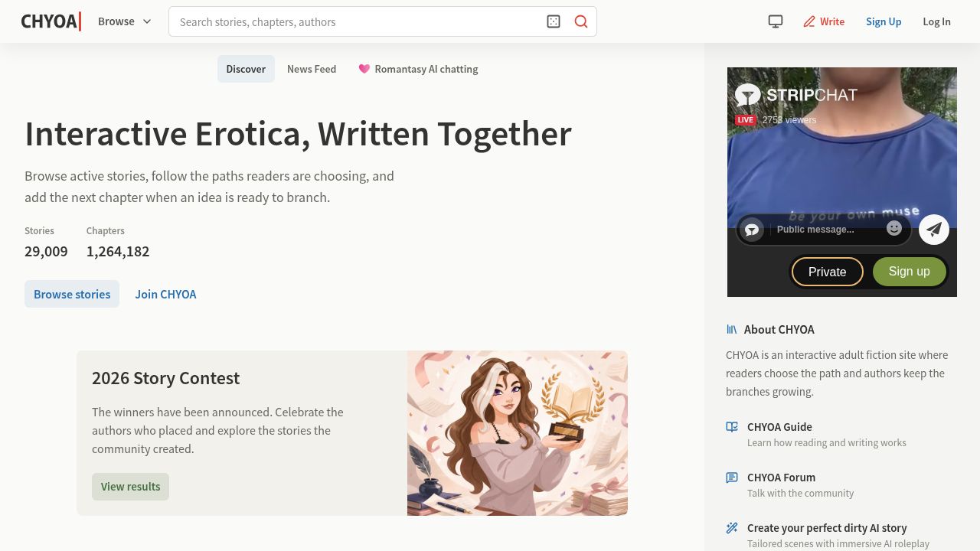The width and height of the screenshot is (980, 551).
Task: Click the Browse stories button
Action: (x=72, y=294)
